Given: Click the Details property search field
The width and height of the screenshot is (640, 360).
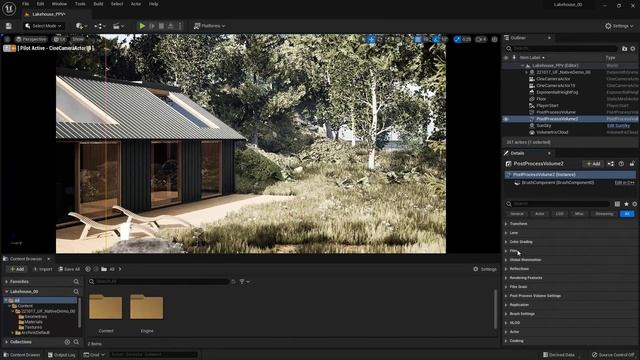Looking at the screenshot, I should 558,204.
